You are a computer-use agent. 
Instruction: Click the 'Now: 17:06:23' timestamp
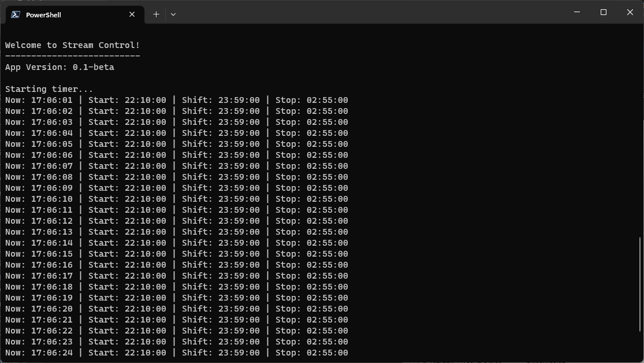pos(39,342)
